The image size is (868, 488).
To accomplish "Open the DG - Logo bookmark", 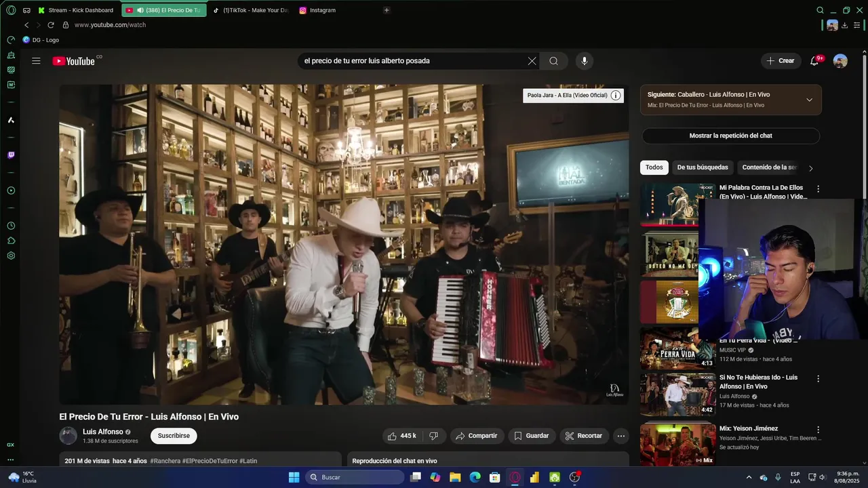I will click(x=41, y=40).
